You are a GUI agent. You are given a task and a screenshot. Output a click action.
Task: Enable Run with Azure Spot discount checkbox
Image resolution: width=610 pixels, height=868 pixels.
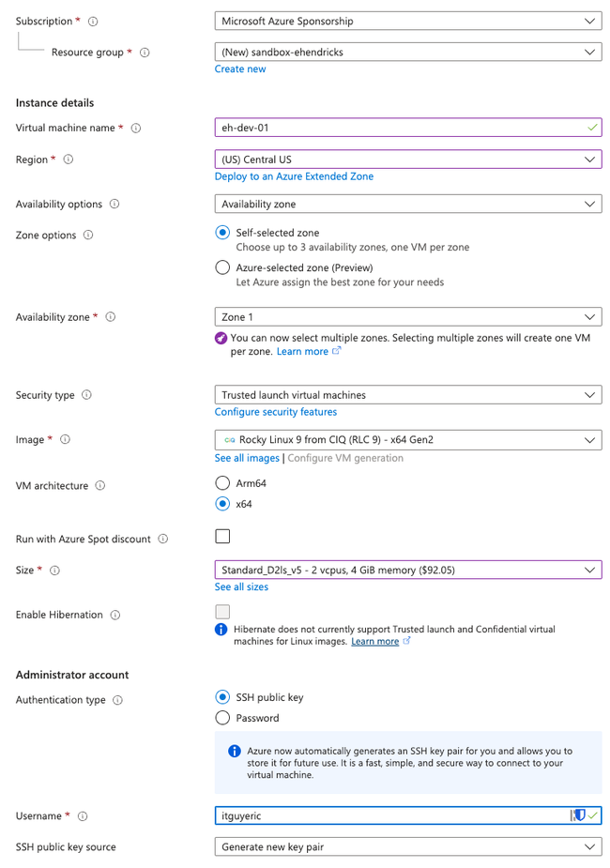pyautogui.click(x=222, y=537)
